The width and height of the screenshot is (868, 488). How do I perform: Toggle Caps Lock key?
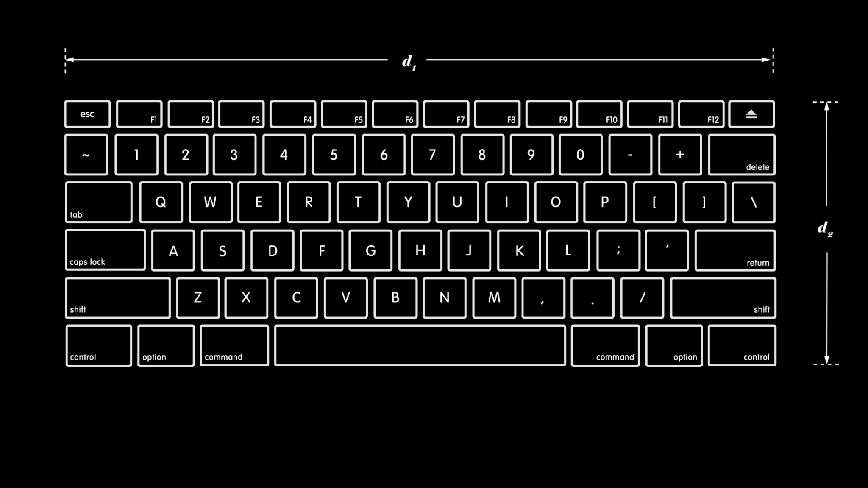[x=105, y=250]
